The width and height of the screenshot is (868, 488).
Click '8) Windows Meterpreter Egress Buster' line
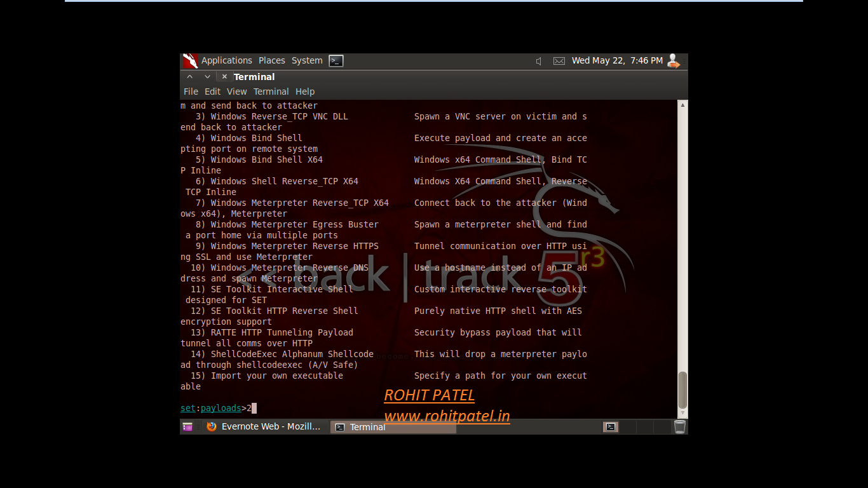coord(287,224)
